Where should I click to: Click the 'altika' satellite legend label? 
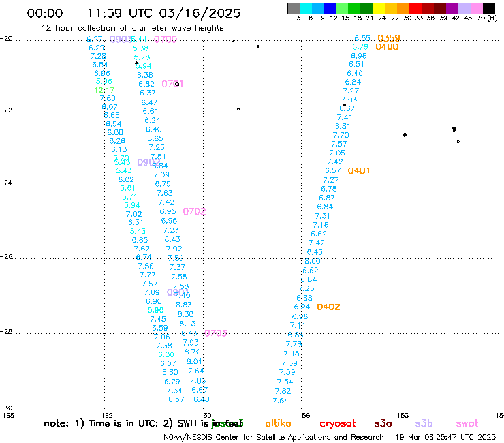(278, 423)
